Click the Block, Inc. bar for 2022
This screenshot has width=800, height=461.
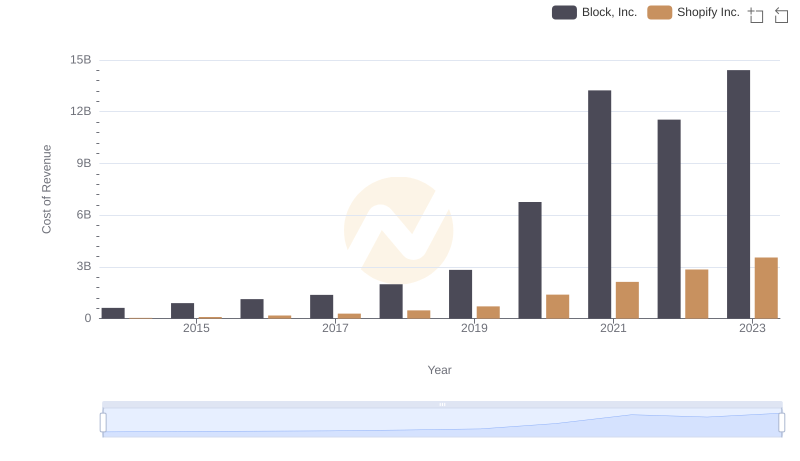click(669, 219)
